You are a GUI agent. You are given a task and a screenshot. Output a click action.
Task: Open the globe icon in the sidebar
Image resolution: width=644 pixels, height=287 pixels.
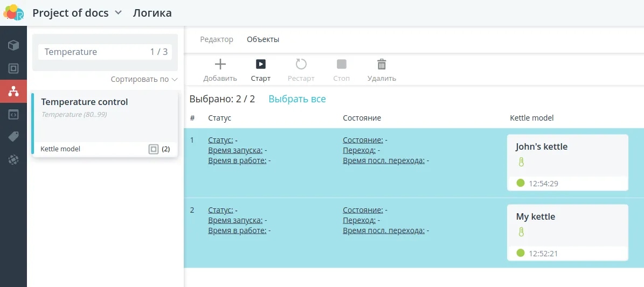[13, 160]
